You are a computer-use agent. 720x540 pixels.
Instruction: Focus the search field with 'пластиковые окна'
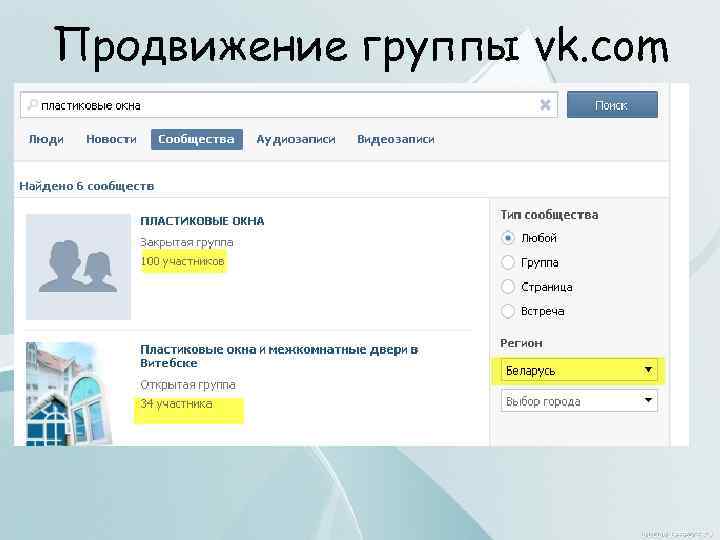(x=288, y=105)
